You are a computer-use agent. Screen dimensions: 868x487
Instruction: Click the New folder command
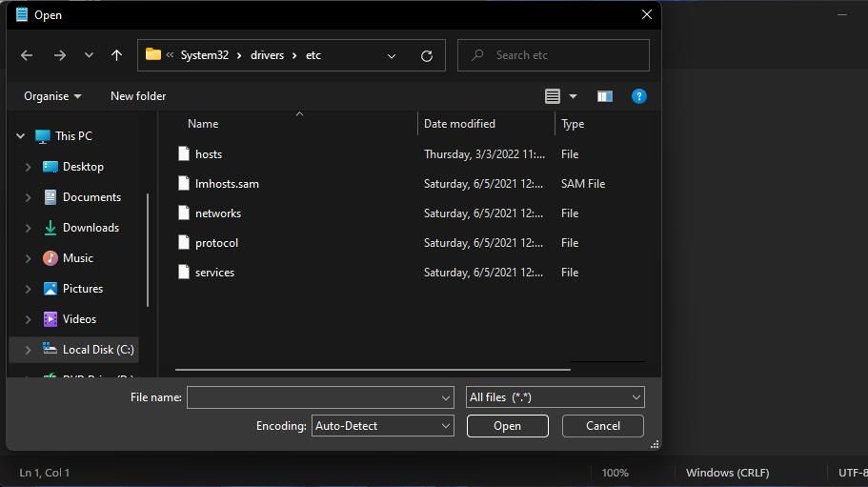(x=138, y=96)
